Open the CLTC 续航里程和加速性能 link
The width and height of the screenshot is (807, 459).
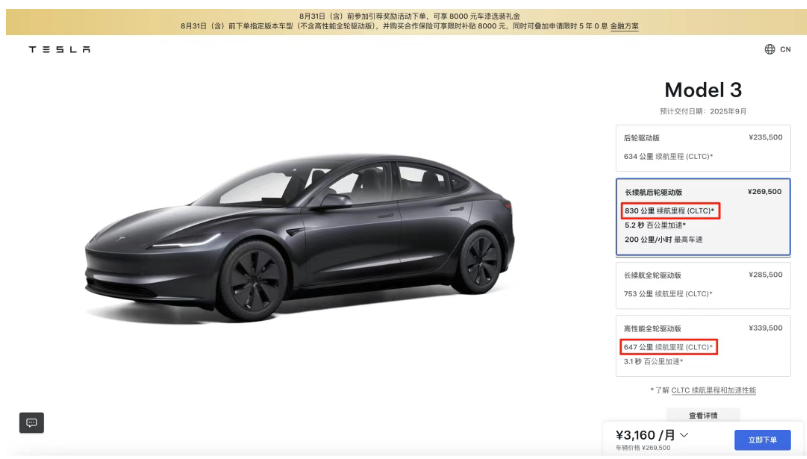tap(713, 390)
